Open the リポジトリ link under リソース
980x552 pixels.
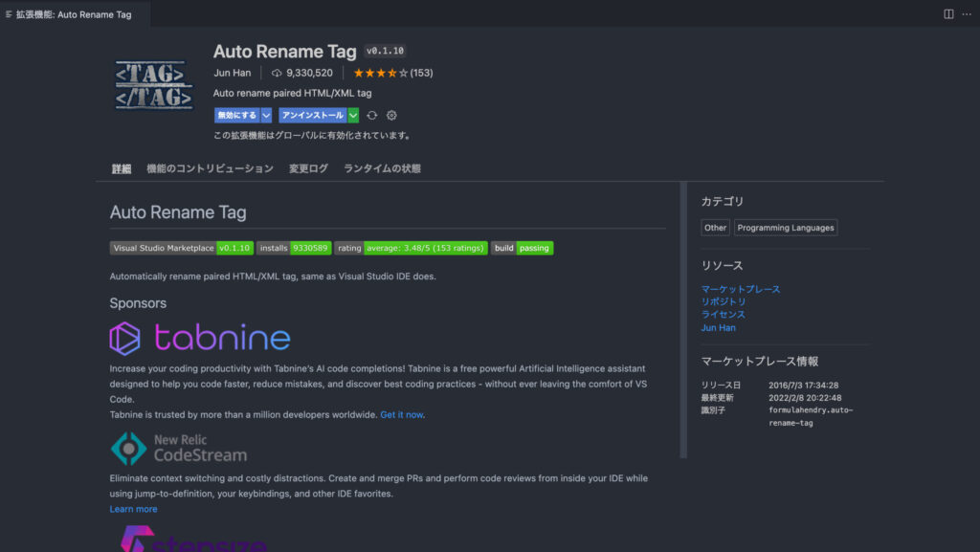click(724, 301)
